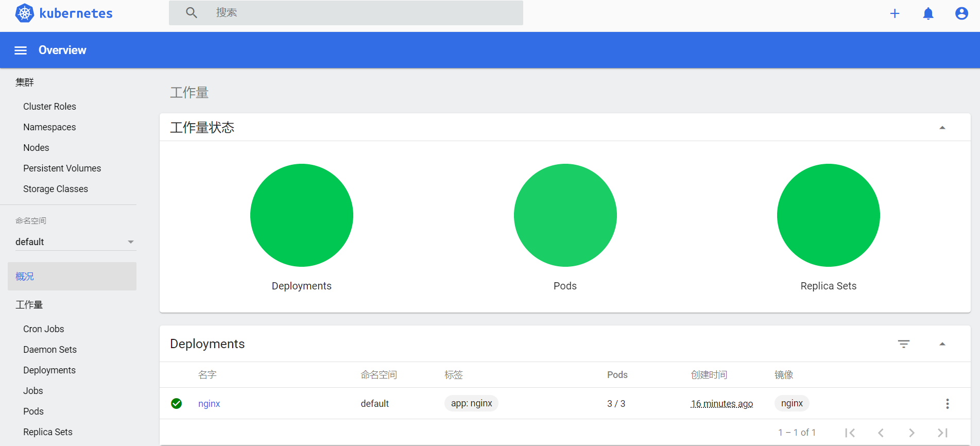
Task: Select 概况 overview in sidebar
Action: [x=72, y=277]
